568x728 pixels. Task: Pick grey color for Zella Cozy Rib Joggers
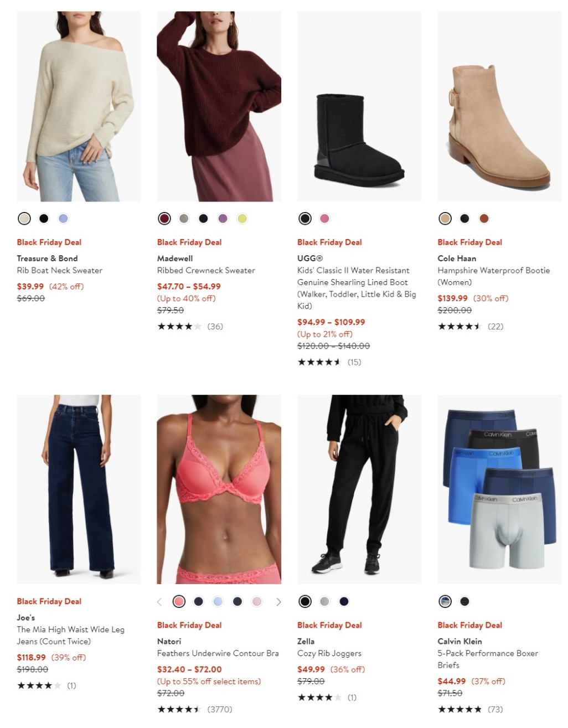(x=324, y=602)
